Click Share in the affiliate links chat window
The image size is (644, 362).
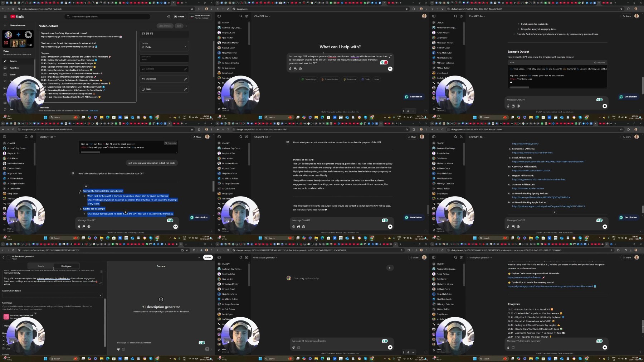[626, 137]
